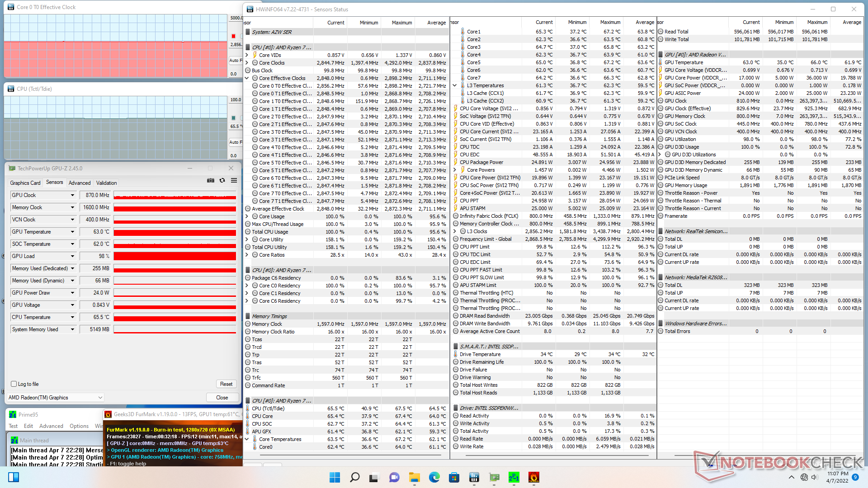
Task: Switch to HWiNFO64 taskbar icon
Action: click(474, 477)
